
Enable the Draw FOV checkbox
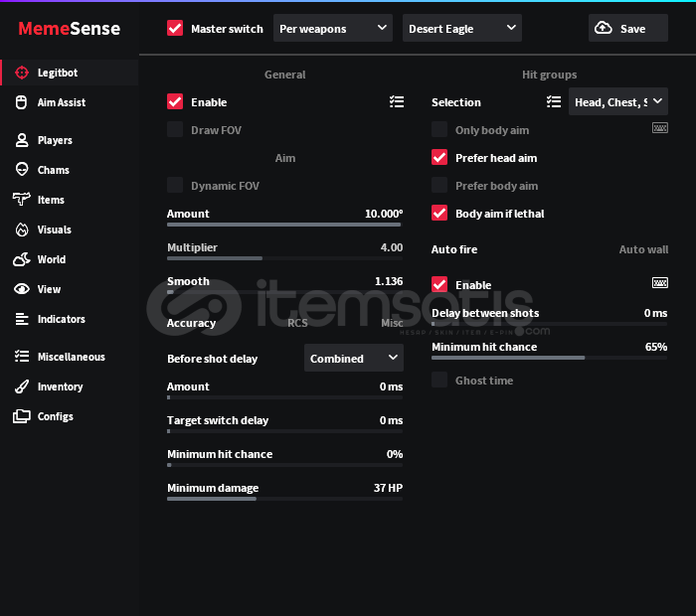coord(175,129)
